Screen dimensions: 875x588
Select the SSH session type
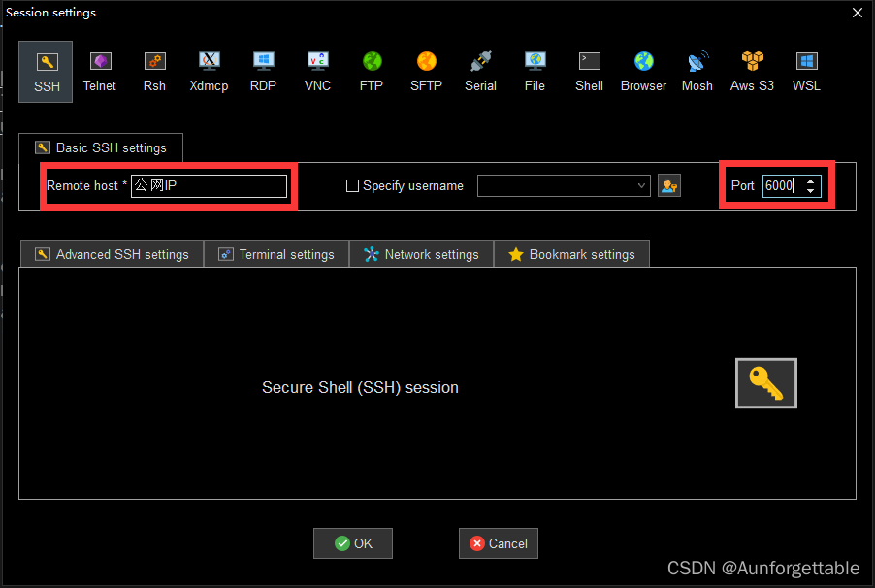(46, 72)
